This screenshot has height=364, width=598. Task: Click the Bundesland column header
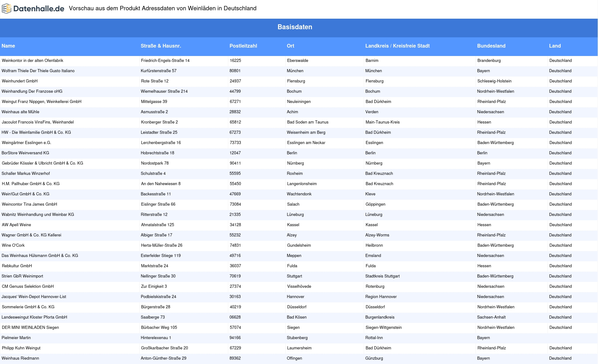[491, 46]
